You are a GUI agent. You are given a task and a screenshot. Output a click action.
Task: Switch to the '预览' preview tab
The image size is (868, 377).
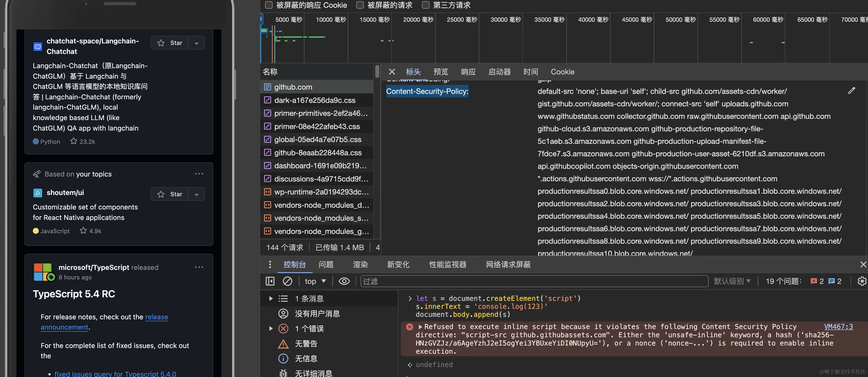[x=441, y=72]
